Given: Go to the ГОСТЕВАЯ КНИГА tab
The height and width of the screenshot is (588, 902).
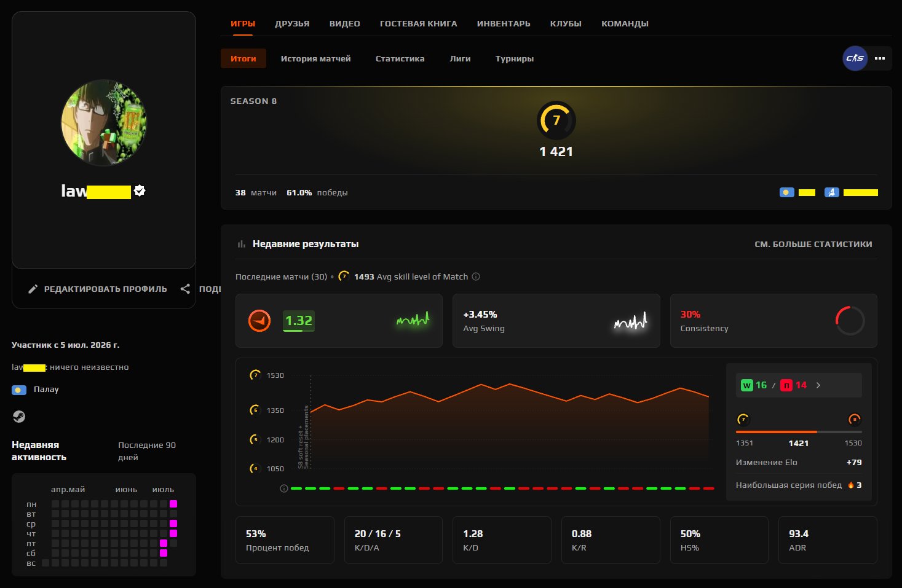Looking at the screenshot, I should tap(419, 24).
